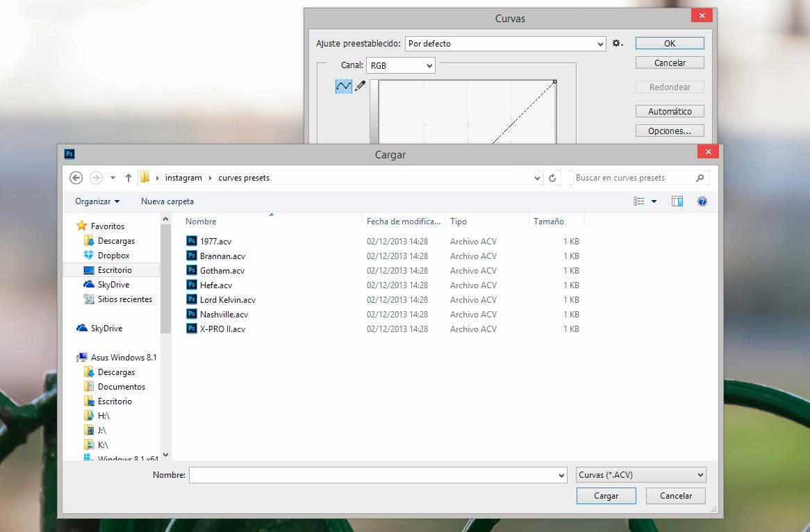
Task: Click the Forward arrow in Cargar dialog
Action: pyautogui.click(x=96, y=178)
